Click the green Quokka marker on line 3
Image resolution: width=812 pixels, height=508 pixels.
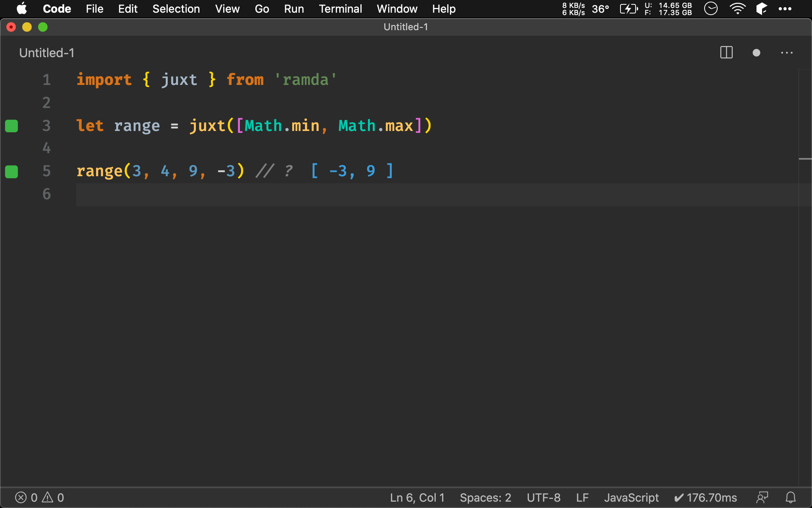point(11,126)
